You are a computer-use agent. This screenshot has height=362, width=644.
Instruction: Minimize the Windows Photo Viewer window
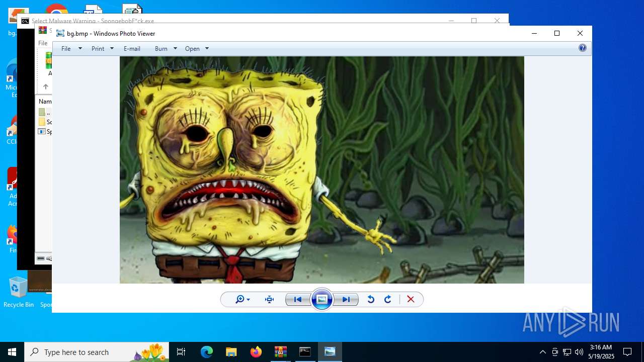(534, 34)
